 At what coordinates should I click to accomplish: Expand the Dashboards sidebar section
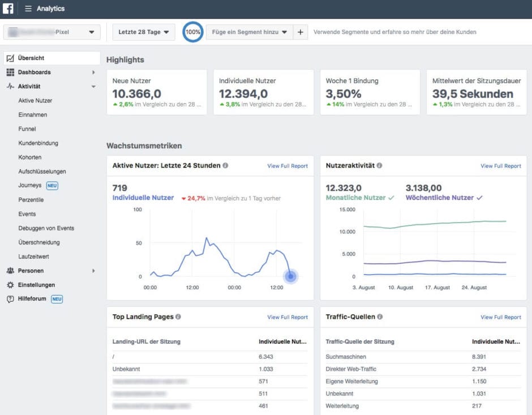click(x=93, y=72)
